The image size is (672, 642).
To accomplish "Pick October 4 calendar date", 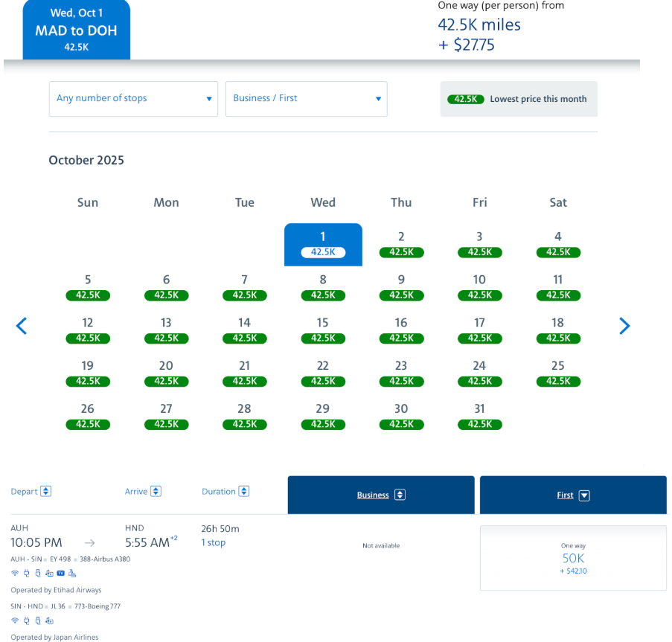I will [x=558, y=245].
